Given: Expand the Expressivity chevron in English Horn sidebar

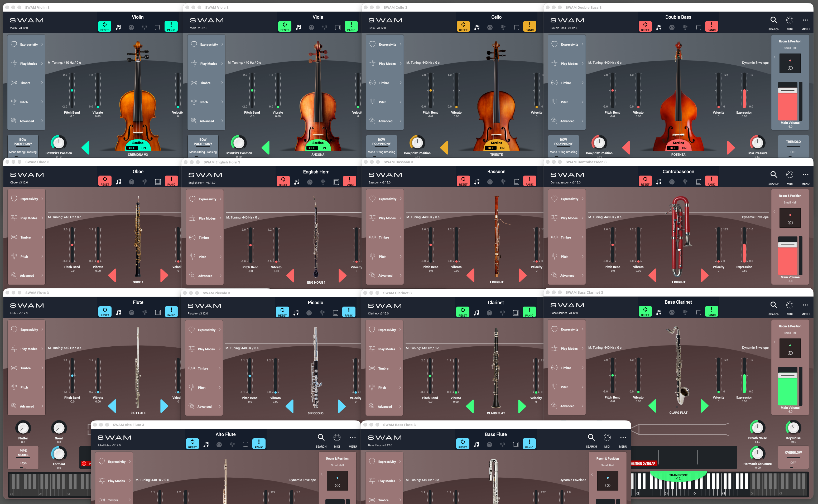Looking at the screenshot, I should click(220, 199).
